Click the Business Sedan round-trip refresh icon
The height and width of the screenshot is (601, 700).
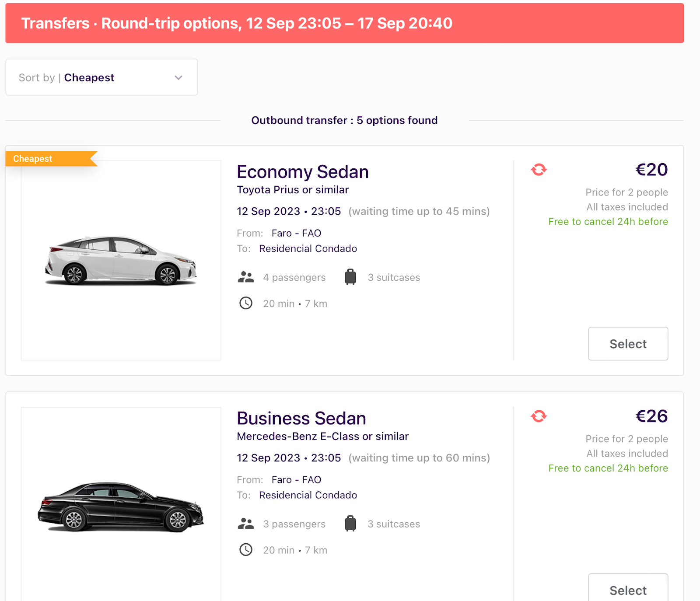pos(539,416)
